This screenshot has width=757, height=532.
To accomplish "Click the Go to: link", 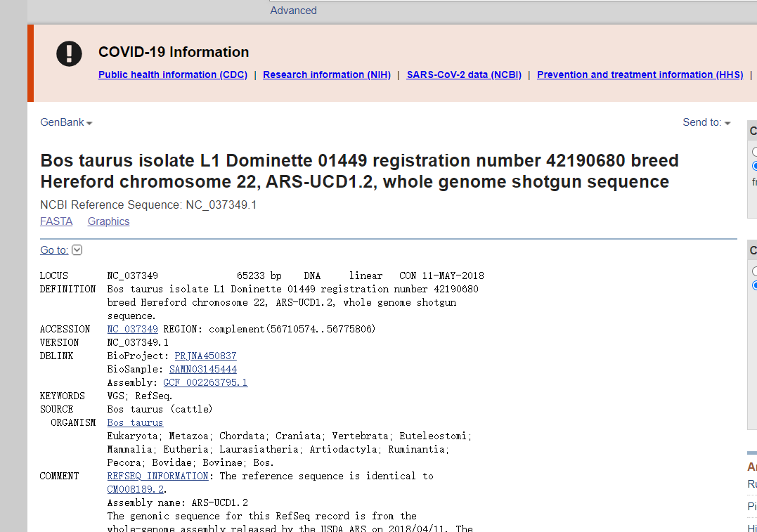I will [54, 250].
